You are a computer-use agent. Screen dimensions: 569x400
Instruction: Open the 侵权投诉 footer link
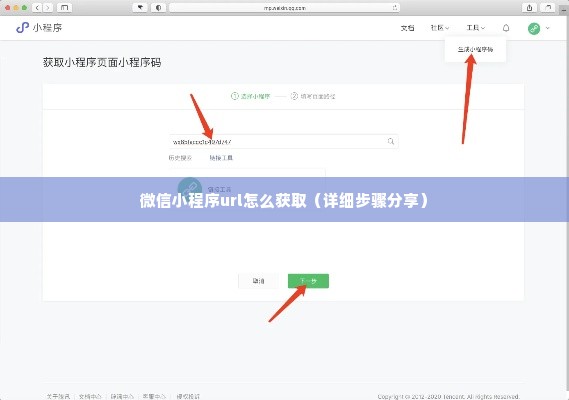pyautogui.click(x=188, y=396)
